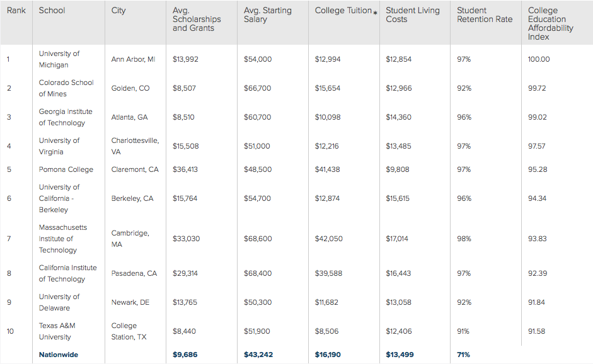Select University of Michigan school cell

(59, 59)
